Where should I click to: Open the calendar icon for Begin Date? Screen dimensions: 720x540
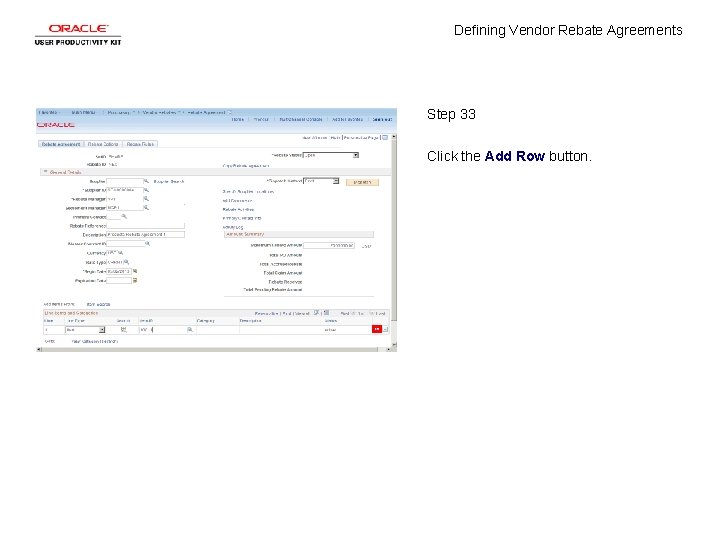coord(135,271)
